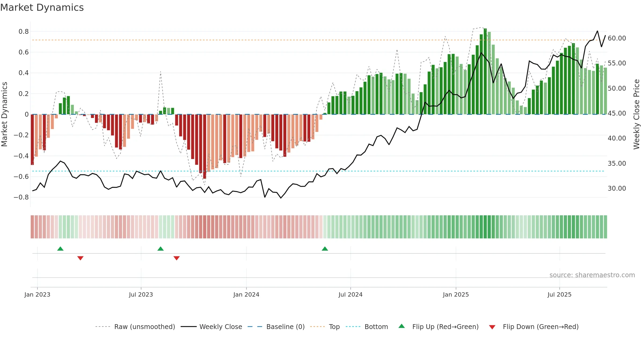This screenshot has height=362, width=644.
Task: Click the Jan 2024 x-axis label
Action: coord(246,294)
